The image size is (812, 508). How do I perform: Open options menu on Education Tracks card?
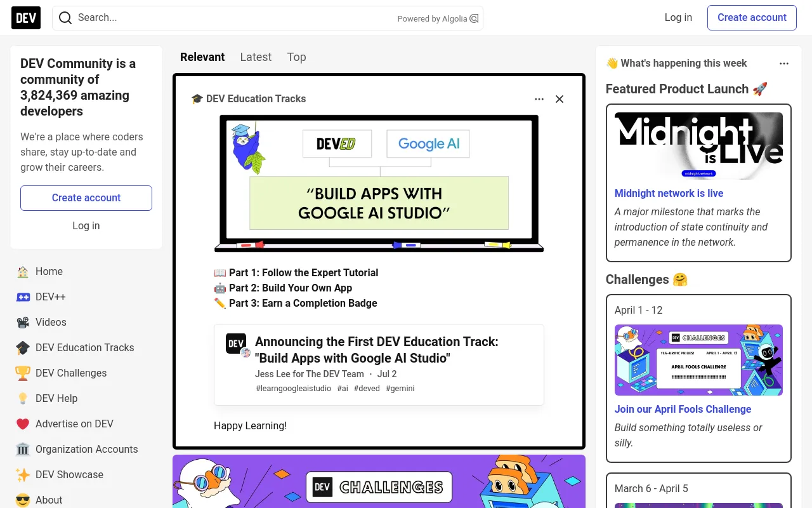tap(539, 99)
